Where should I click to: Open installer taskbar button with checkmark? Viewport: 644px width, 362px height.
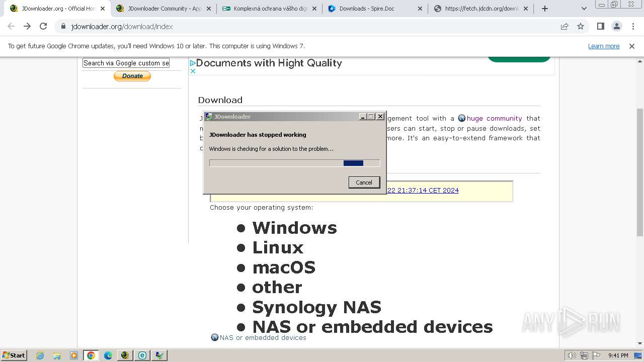point(159,355)
